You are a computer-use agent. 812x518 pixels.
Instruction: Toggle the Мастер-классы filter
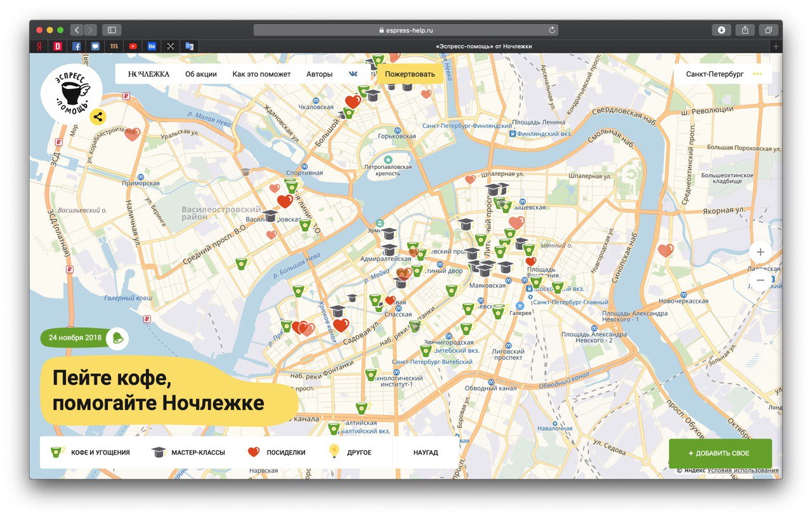(x=188, y=453)
